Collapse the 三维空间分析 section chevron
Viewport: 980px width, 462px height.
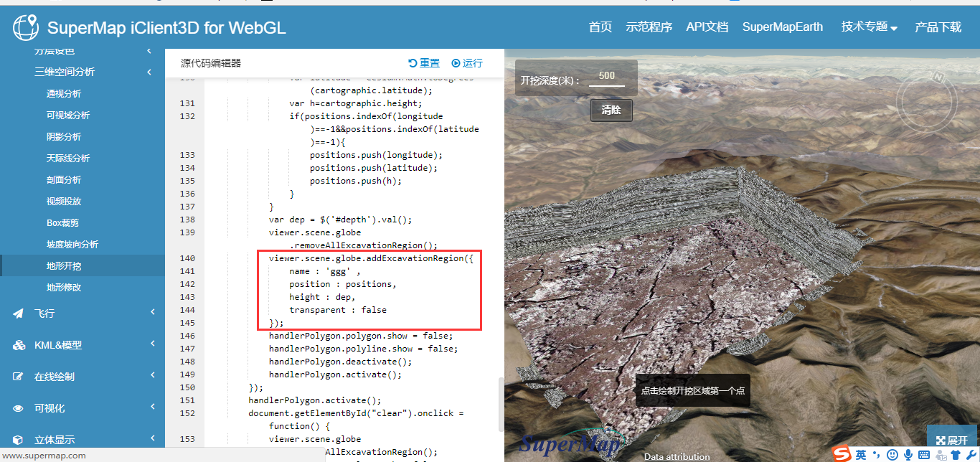coord(149,72)
